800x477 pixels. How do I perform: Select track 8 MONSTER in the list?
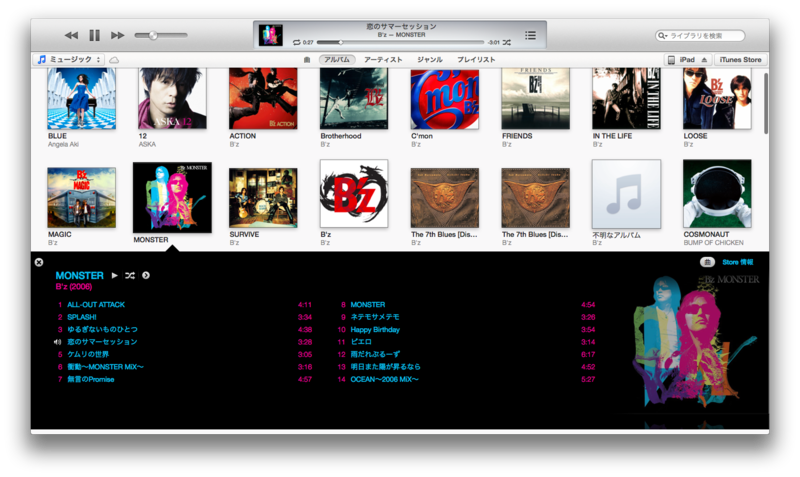367,305
